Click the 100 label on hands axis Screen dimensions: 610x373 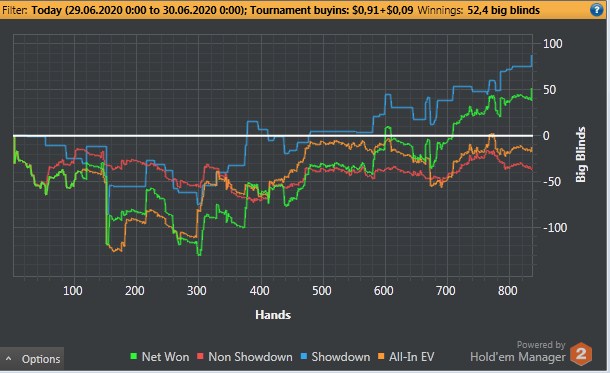pyautogui.click(x=72, y=291)
